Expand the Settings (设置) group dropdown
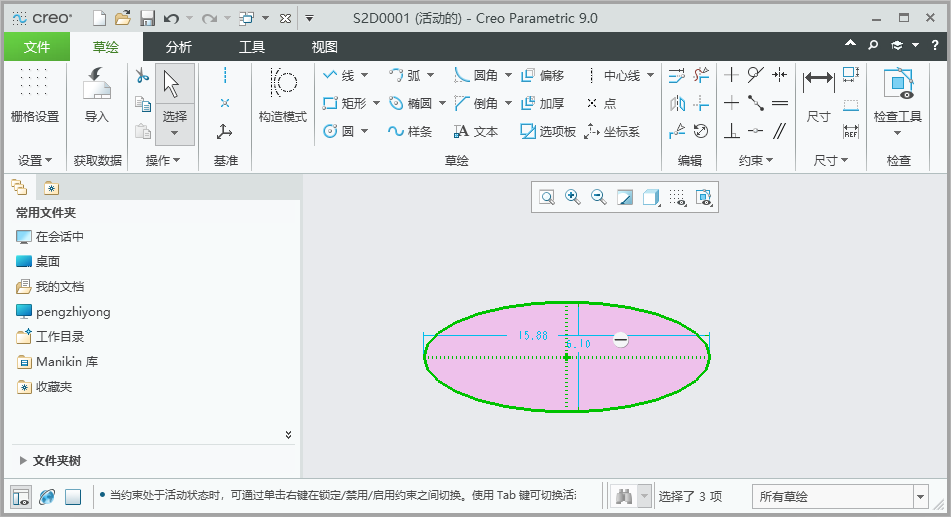The width and height of the screenshot is (951, 517). [35, 160]
